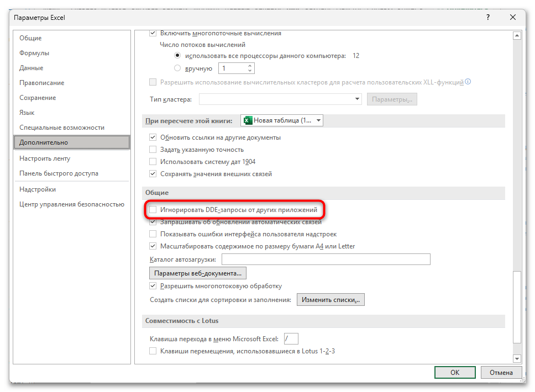The image size is (535, 392).
Task: Open the Язык settings category
Action: coord(72,113)
